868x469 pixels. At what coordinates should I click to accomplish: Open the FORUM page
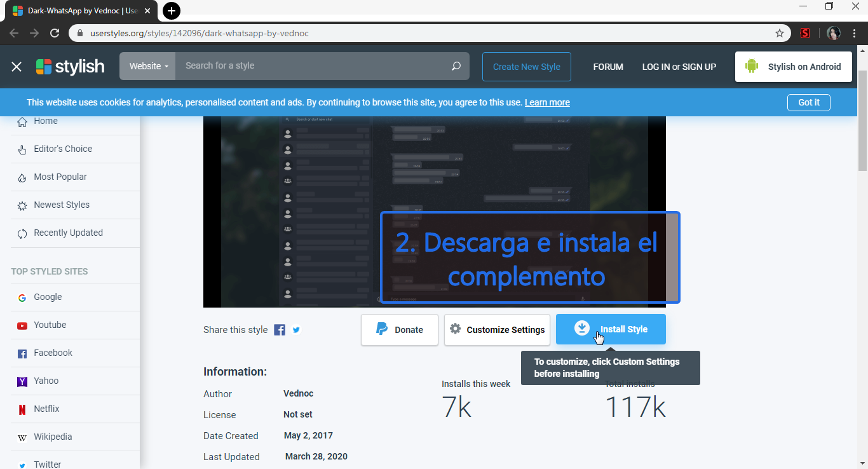click(608, 67)
